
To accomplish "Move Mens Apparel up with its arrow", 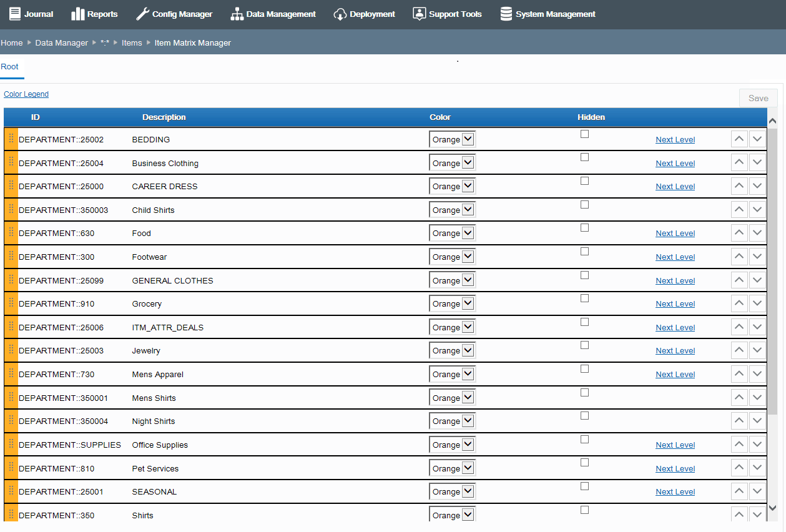I will pyautogui.click(x=739, y=373).
